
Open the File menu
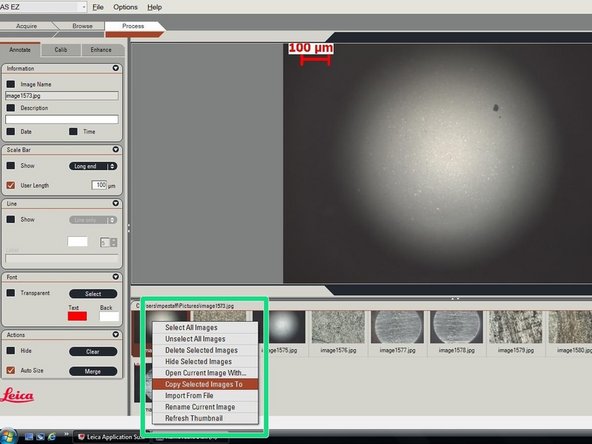98,7
